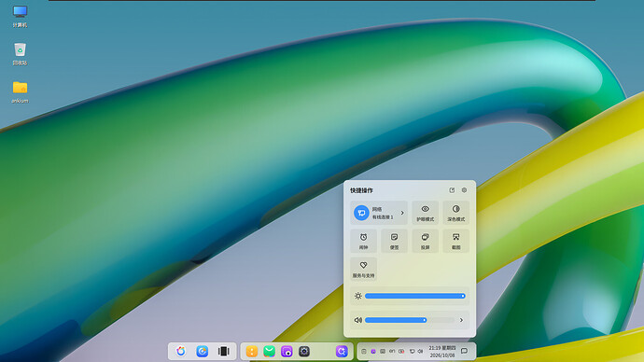644x362 pixels.
Task: Open the start menu from the colorful ring icon
Action: [x=181, y=352]
